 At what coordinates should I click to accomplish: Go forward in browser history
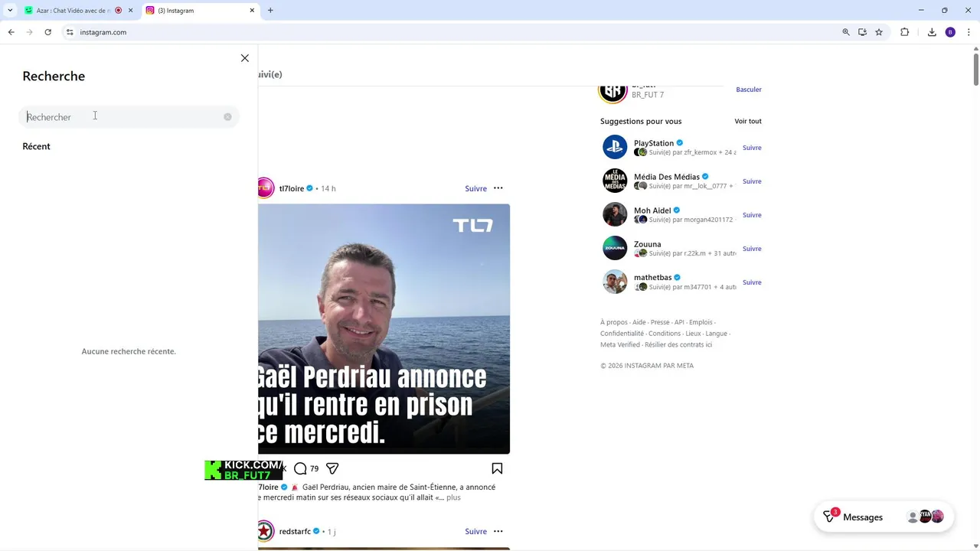(29, 32)
